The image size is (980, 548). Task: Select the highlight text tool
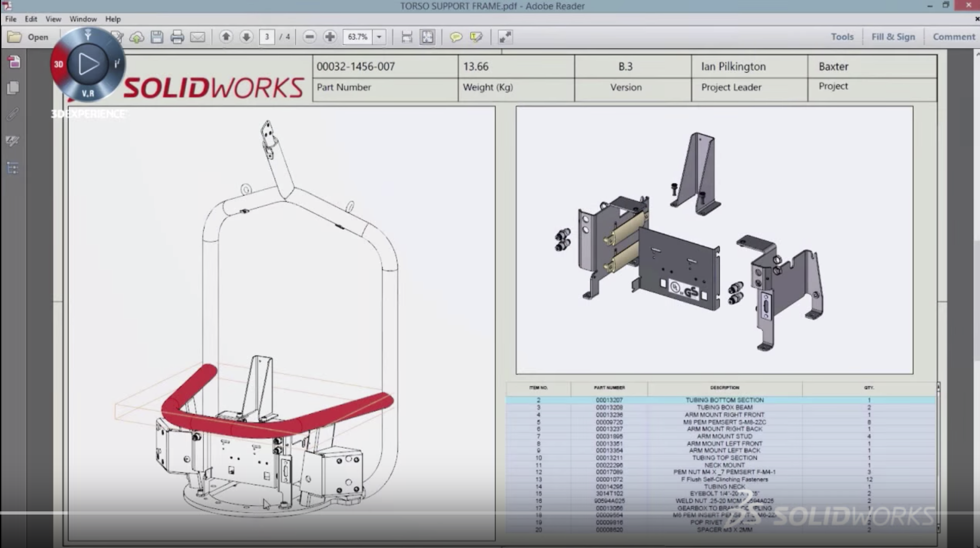476,37
